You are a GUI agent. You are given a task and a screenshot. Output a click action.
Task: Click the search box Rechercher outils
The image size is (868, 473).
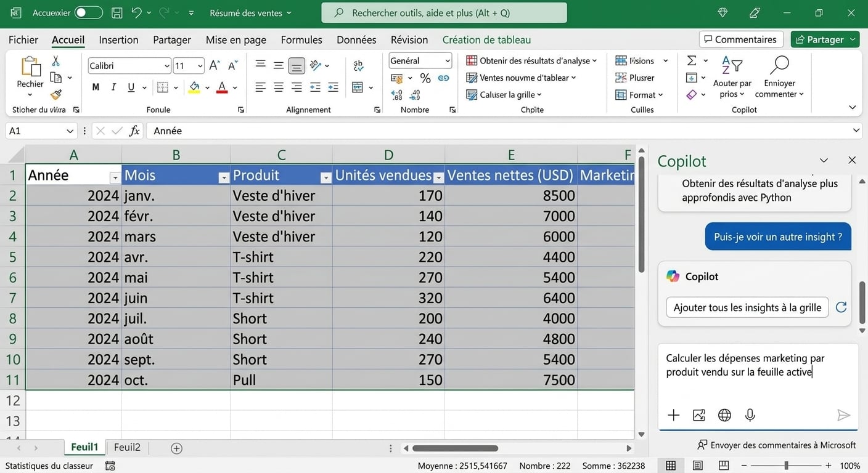(444, 13)
